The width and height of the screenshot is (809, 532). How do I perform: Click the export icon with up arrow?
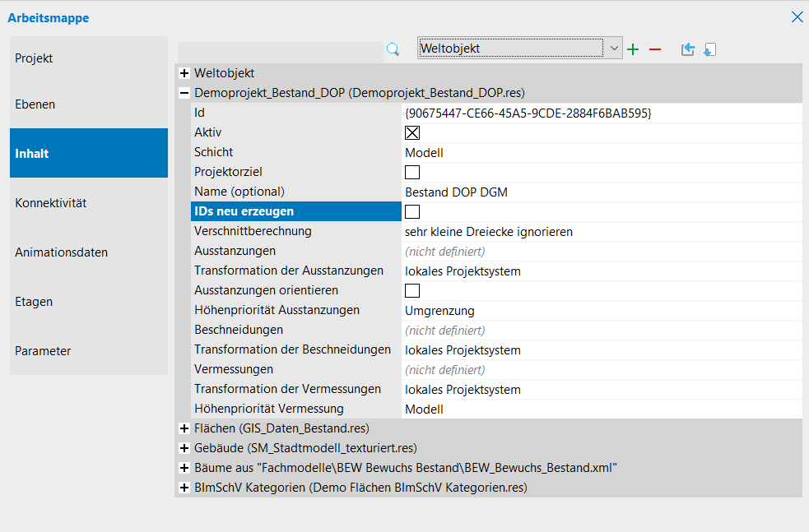(688, 49)
